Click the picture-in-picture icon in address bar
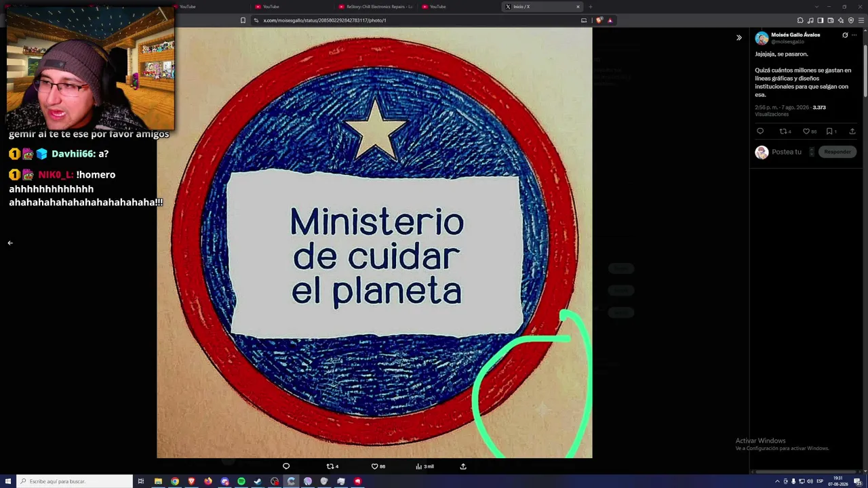This screenshot has height=488, width=868. 584,20
